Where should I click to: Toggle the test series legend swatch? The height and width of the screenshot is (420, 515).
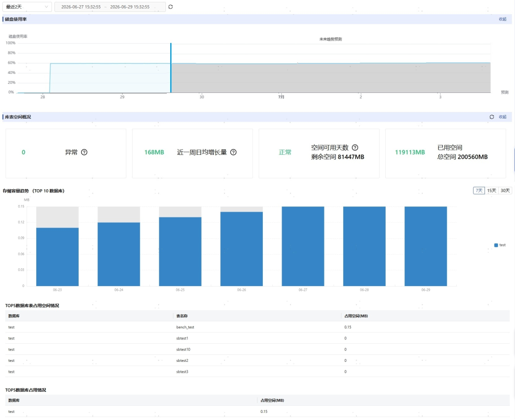click(x=496, y=245)
